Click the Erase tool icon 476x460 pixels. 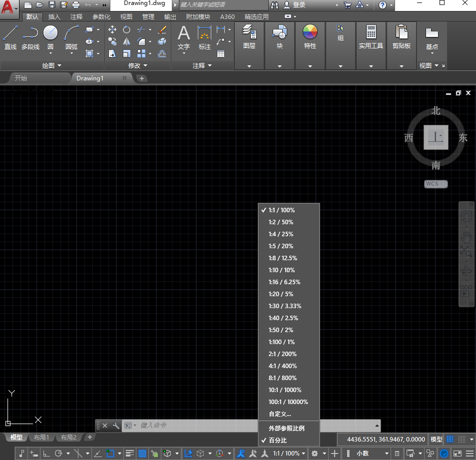click(x=162, y=29)
